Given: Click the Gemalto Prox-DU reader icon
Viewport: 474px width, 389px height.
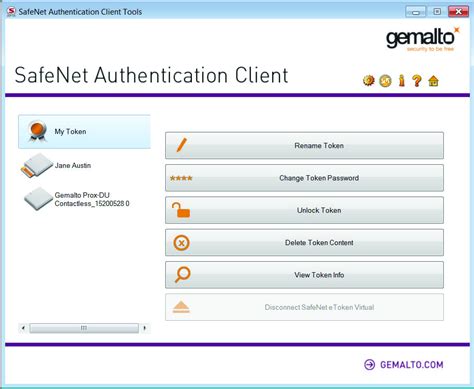Looking at the screenshot, I should pyautogui.click(x=38, y=199).
